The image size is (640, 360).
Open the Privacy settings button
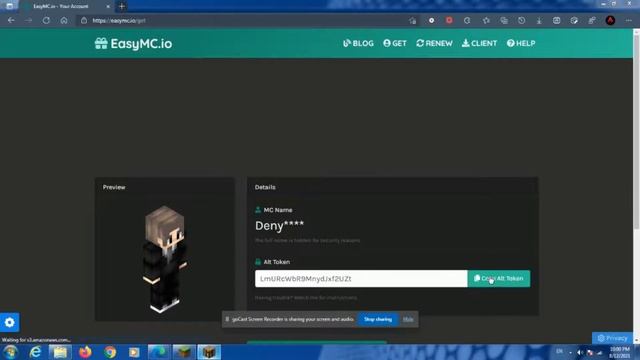(x=612, y=338)
